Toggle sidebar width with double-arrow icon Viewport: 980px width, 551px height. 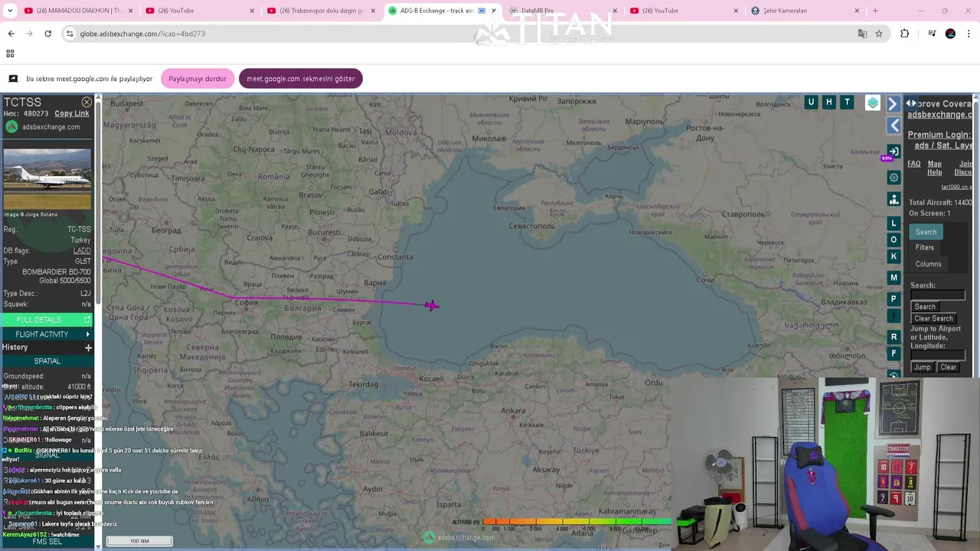[911, 103]
